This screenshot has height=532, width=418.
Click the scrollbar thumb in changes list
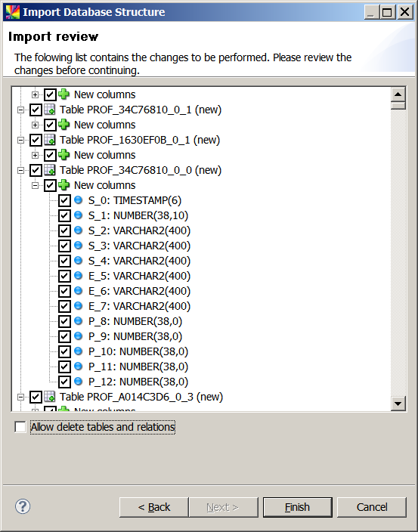click(398, 106)
